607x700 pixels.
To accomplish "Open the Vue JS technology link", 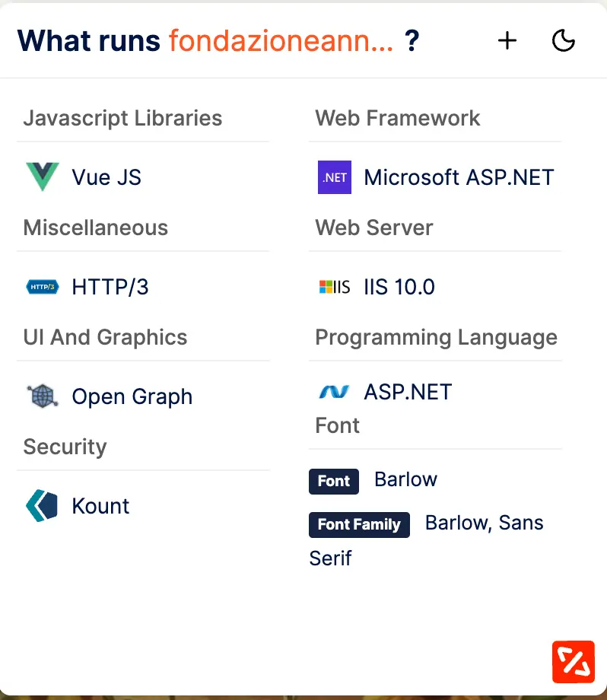I will click(106, 177).
